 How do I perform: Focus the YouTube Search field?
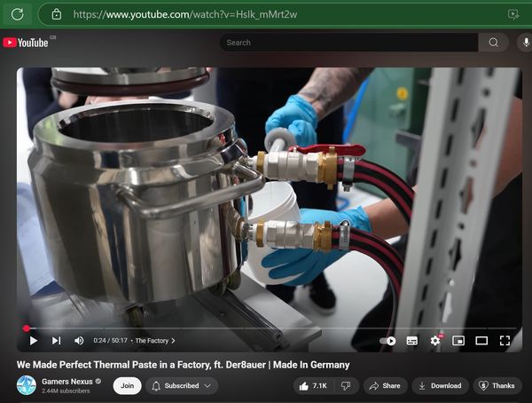[348, 43]
